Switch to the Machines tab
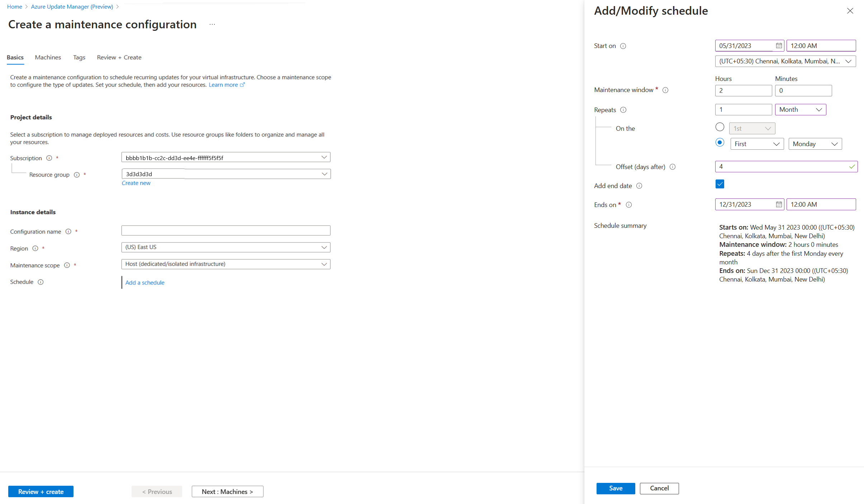Viewport: 864px width, 504px height. pyautogui.click(x=47, y=57)
